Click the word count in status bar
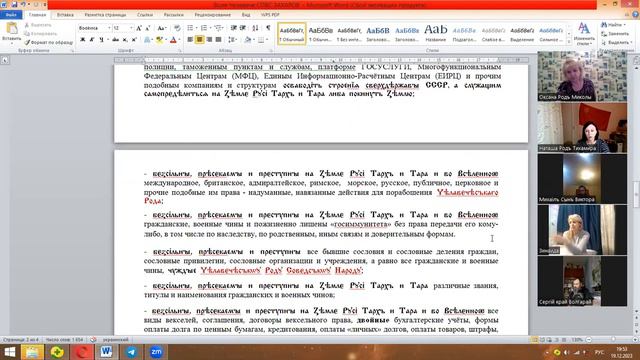This screenshot has height=360, width=640. 64,340
